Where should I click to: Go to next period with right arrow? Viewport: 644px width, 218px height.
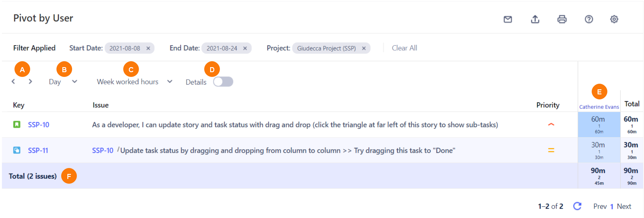tap(30, 82)
